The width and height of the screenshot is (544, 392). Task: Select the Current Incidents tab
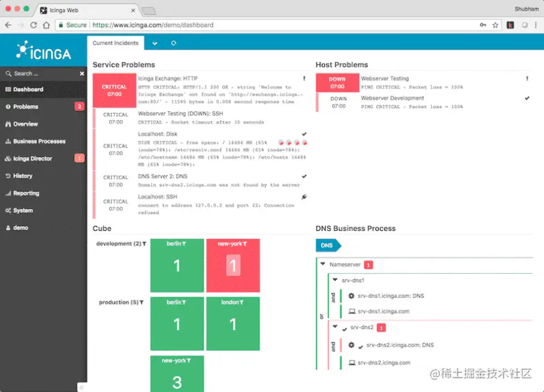tap(116, 43)
